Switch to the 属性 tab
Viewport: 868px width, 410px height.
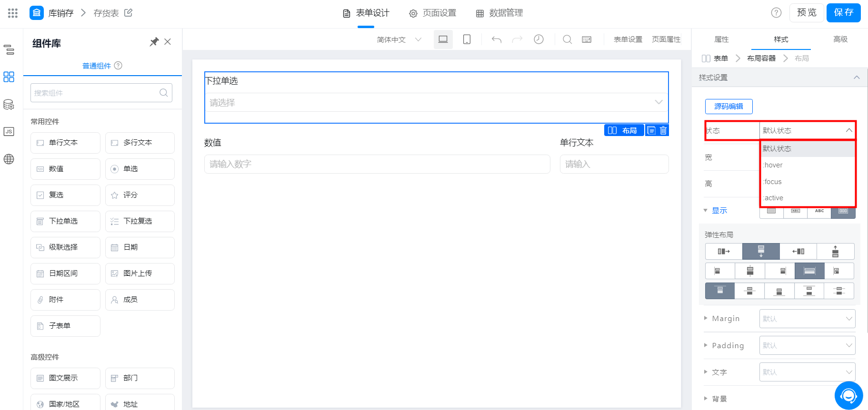click(x=721, y=39)
